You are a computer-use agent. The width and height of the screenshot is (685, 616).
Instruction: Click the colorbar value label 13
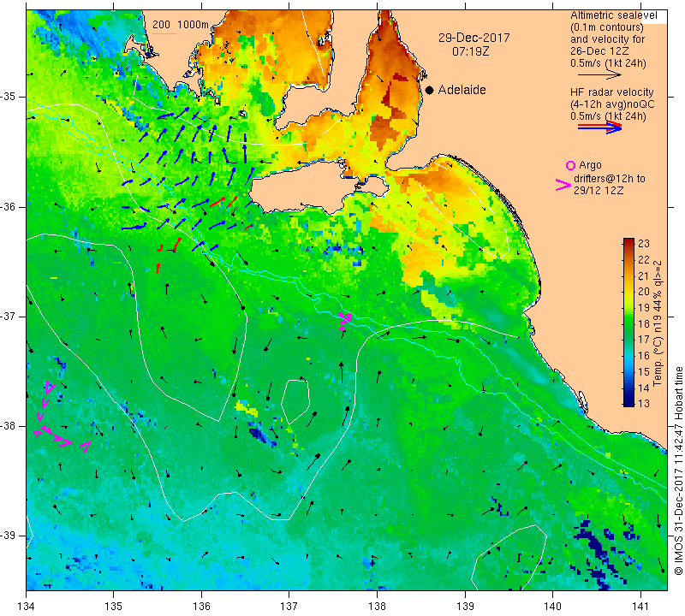644,403
